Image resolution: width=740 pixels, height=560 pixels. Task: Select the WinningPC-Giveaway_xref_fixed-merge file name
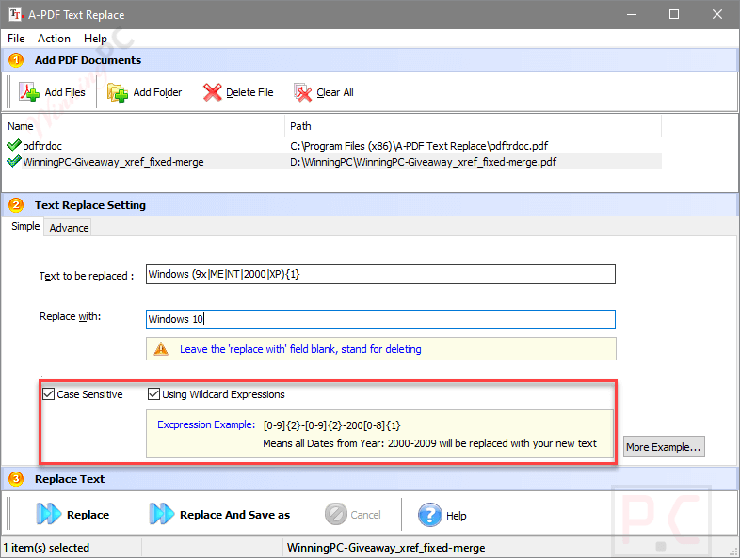pyautogui.click(x=113, y=162)
